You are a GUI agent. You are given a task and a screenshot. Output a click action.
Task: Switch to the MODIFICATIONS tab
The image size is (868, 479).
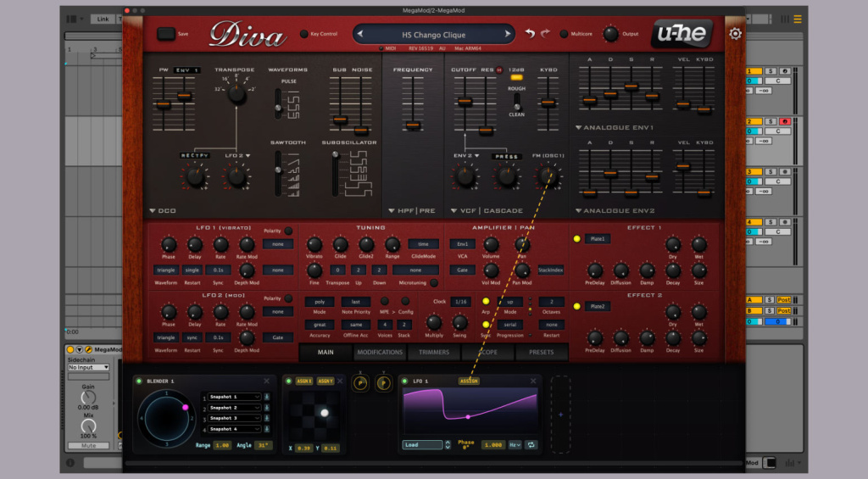pos(380,352)
